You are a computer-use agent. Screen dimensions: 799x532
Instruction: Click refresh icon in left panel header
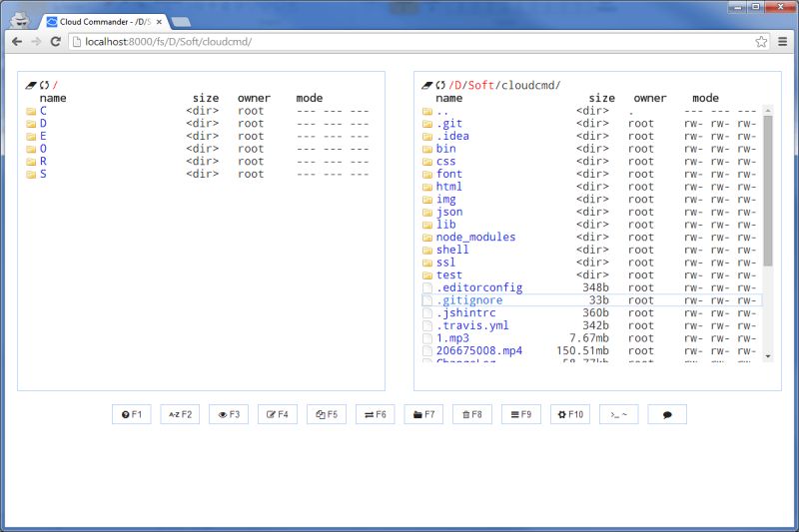pyautogui.click(x=44, y=85)
